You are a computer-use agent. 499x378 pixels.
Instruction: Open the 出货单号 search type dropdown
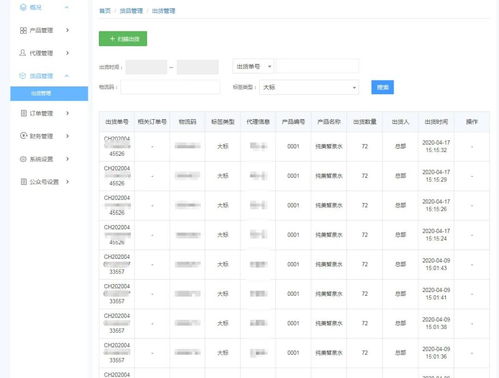coord(253,67)
